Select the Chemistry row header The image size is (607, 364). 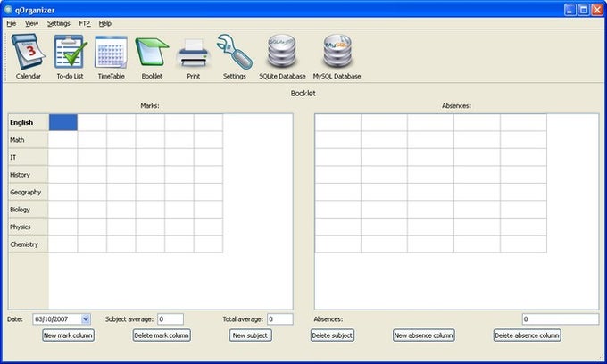coord(29,244)
